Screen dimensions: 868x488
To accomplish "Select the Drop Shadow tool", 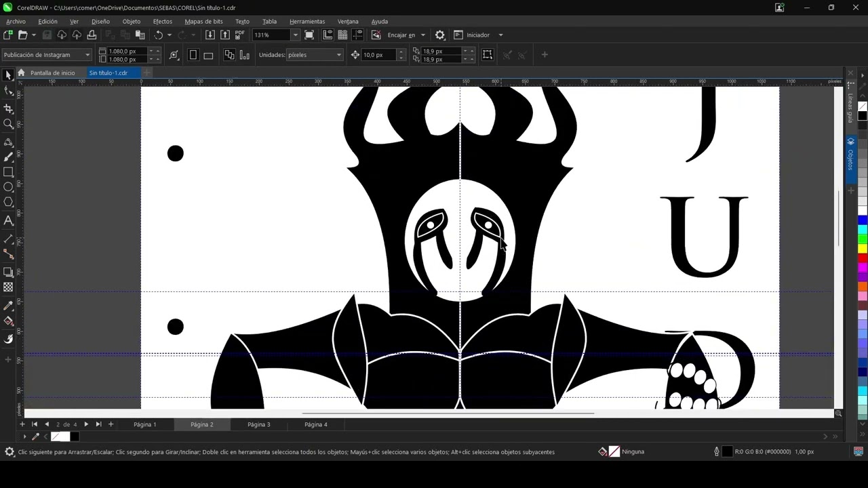I will [8, 272].
